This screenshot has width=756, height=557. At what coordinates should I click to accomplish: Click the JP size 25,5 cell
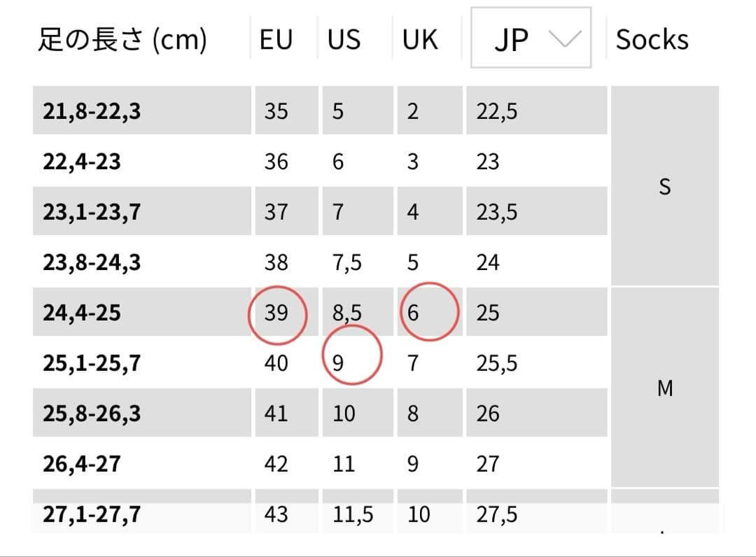[x=497, y=363]
